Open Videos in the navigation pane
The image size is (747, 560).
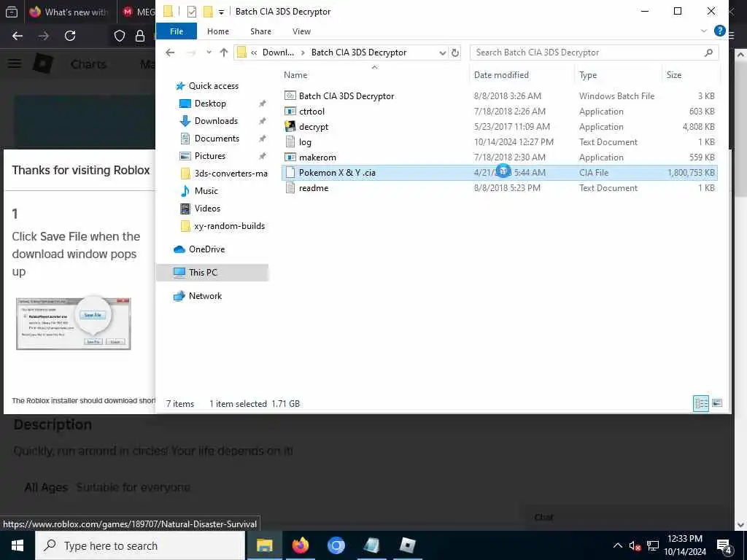(207, 209)
